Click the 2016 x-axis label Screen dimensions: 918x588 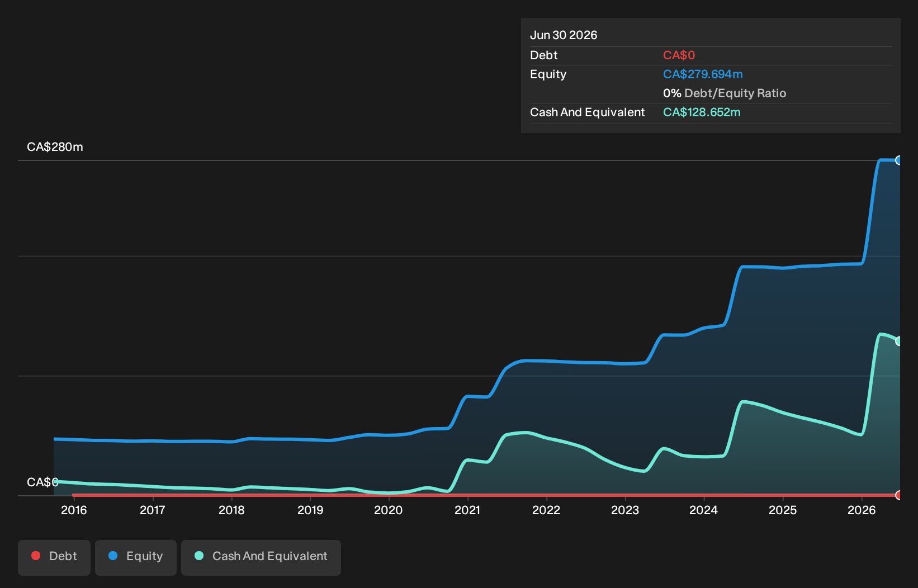[x=74, y=510]
